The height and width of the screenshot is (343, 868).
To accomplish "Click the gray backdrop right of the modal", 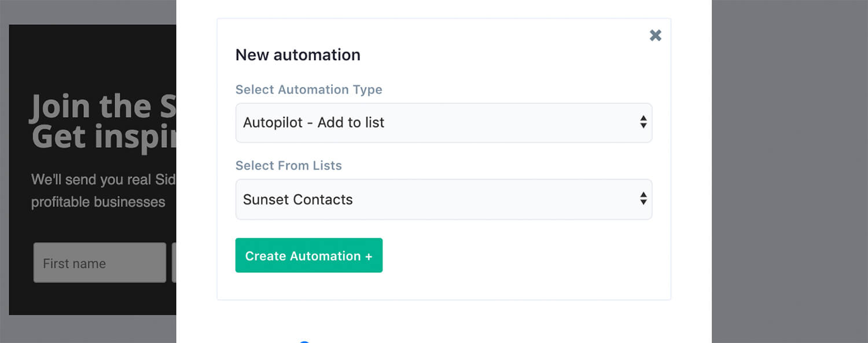I will click(790, 174).
